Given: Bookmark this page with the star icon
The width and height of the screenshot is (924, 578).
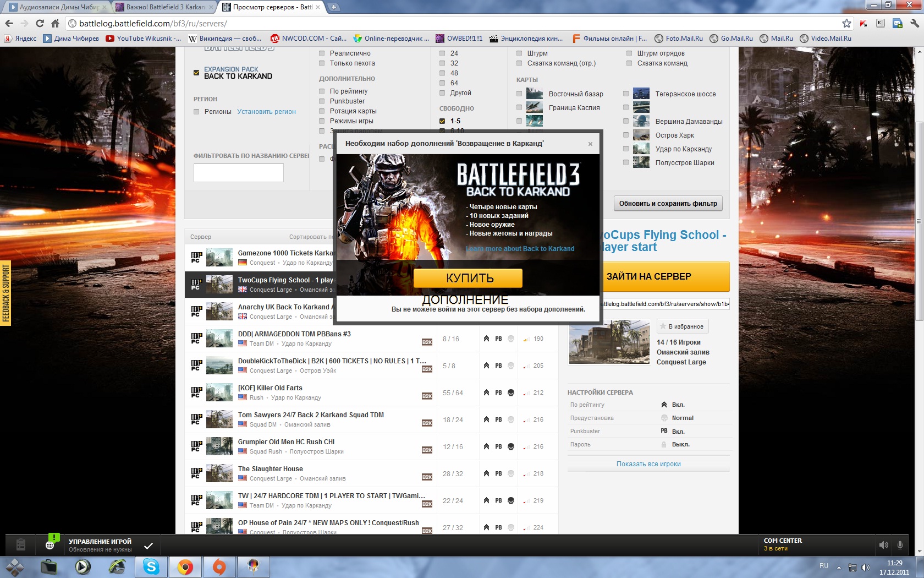Looking at the screenshot, I should point(846,23).
